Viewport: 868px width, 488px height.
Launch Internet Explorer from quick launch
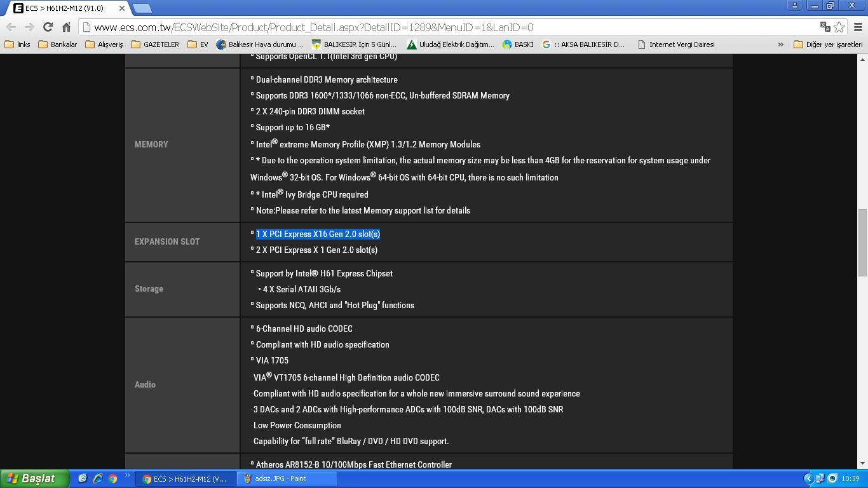coord(97,478)
